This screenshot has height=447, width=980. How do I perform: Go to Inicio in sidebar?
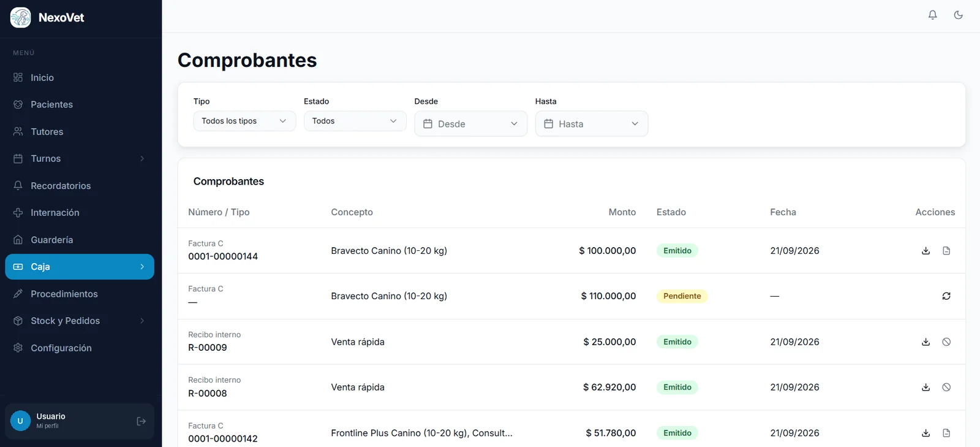(x=80, y=78)
